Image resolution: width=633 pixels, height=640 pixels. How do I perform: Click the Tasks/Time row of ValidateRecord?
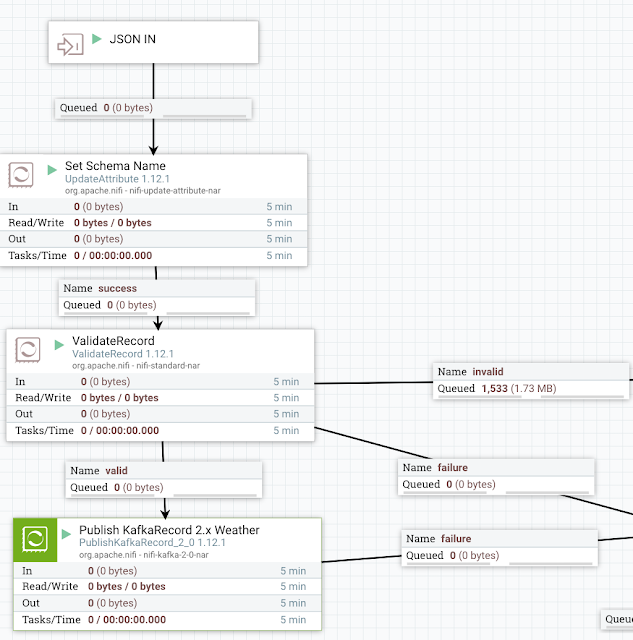click(160, 431)
